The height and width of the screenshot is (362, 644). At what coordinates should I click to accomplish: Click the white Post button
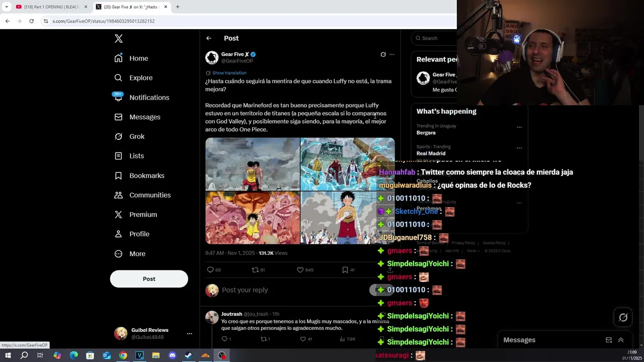[149, 279]
